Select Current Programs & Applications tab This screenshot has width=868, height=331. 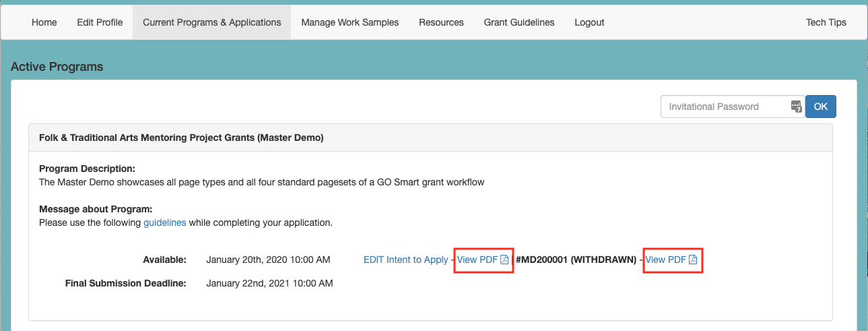[212, 22]
